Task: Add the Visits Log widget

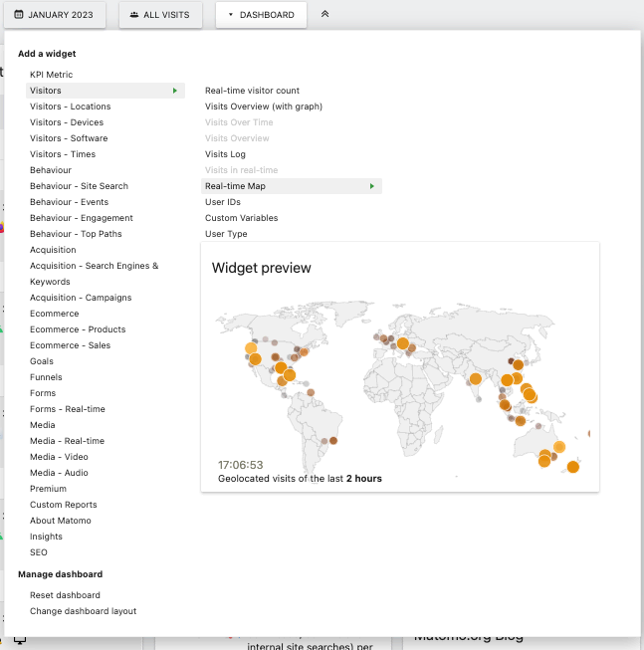Action: click(225, 154)
